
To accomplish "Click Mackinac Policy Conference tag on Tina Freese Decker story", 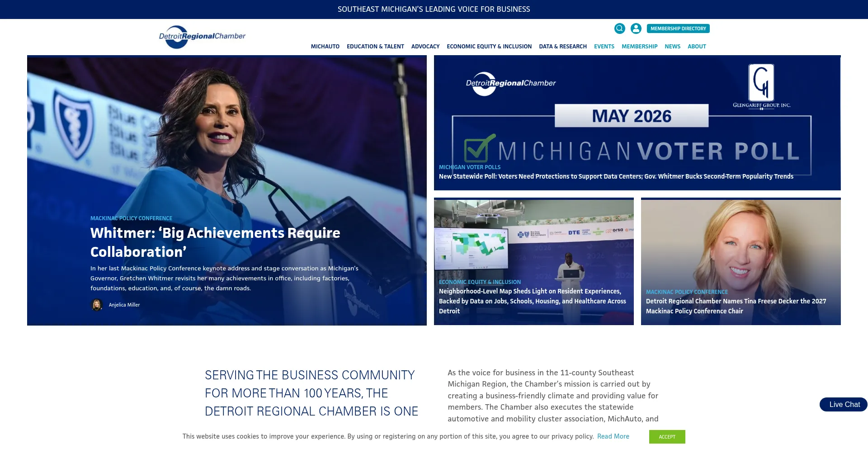I will click(687, 292).
